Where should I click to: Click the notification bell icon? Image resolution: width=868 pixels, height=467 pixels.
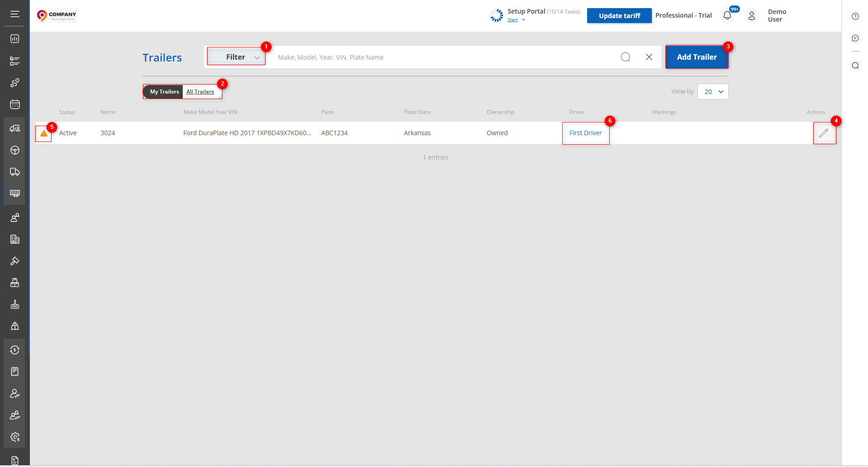pyautogui.click(x=727, y=16)
